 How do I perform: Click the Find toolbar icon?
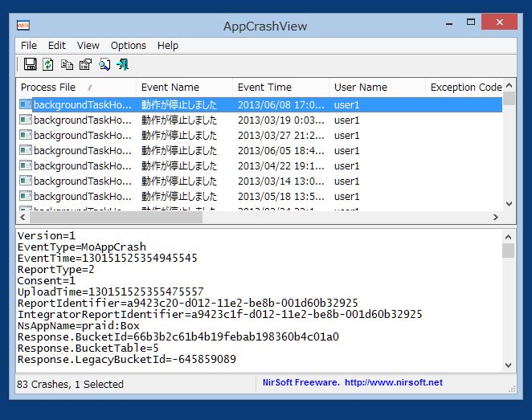(x=104, y=64)
